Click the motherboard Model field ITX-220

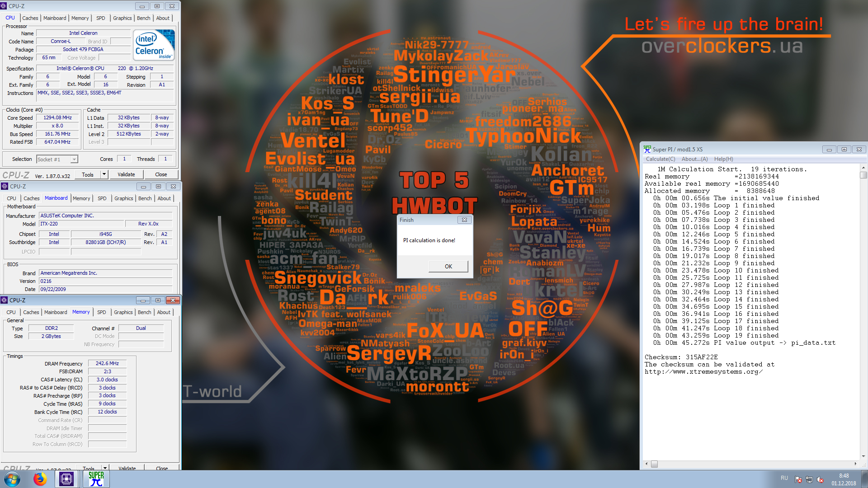coord(81,224)
